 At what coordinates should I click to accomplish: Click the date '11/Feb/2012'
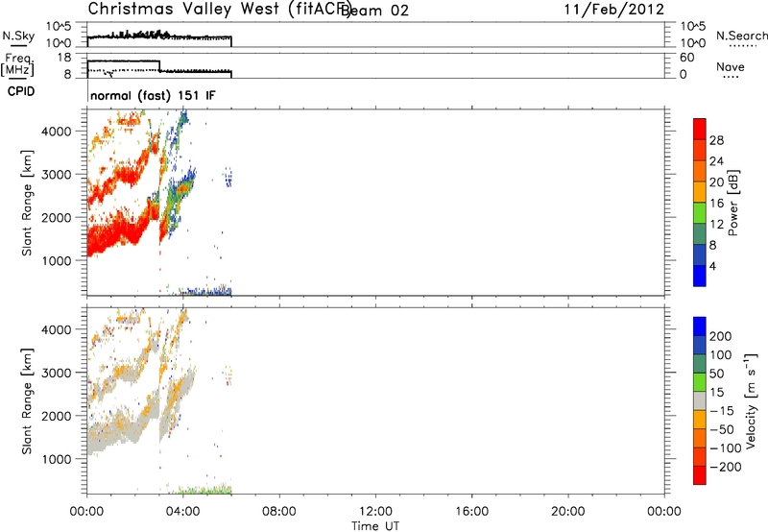[613, 10]
